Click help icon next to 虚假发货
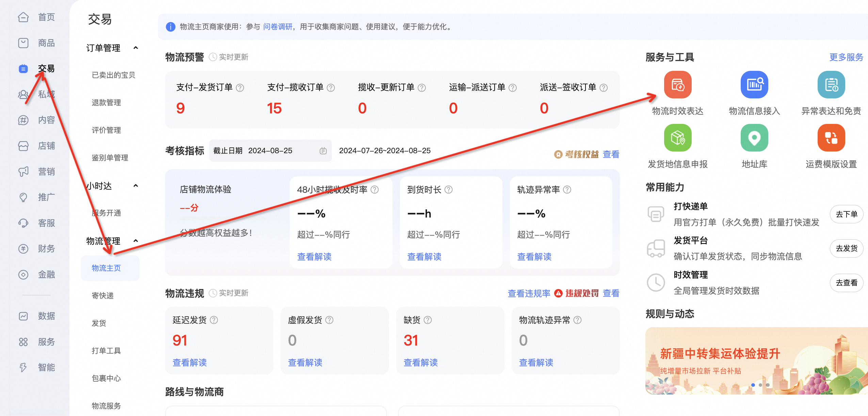The height and width of the screenshot is (416, 868). [x=329, y=320]
